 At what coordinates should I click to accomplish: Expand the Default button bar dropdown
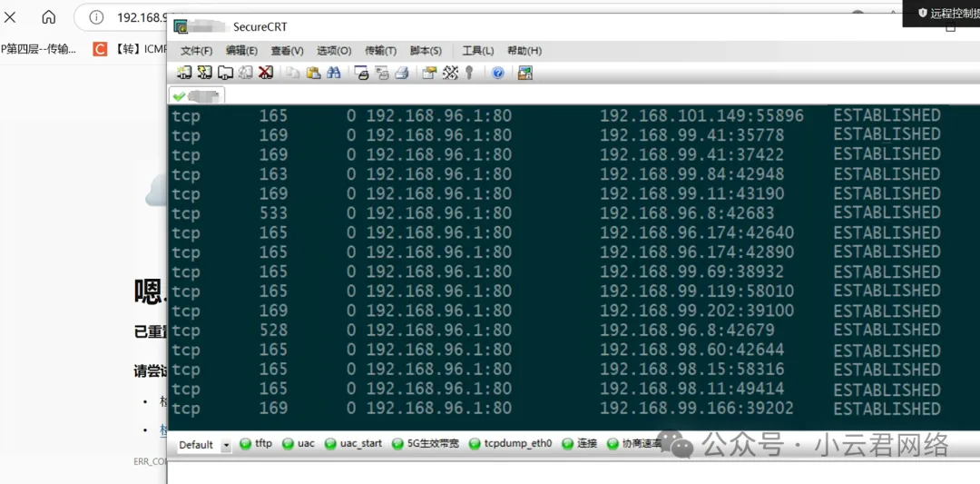pos(226,445)
